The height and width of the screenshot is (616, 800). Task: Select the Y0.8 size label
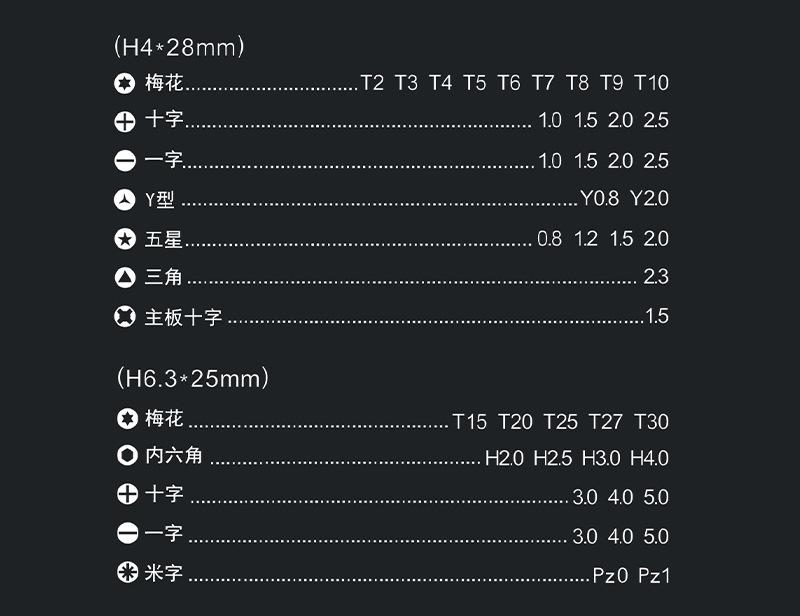599,198
